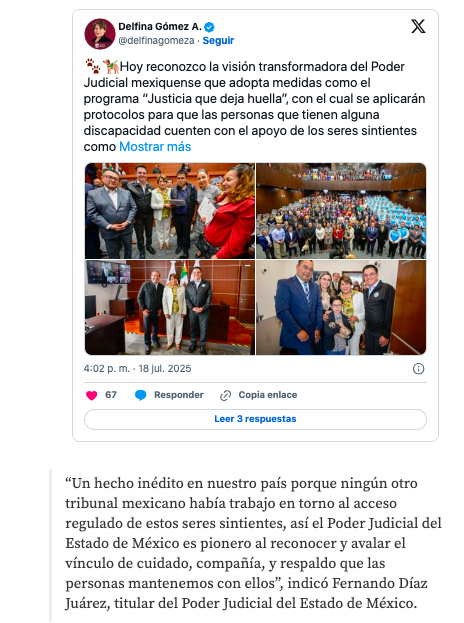Open the photo with woman in red jacket

(170, 211)
